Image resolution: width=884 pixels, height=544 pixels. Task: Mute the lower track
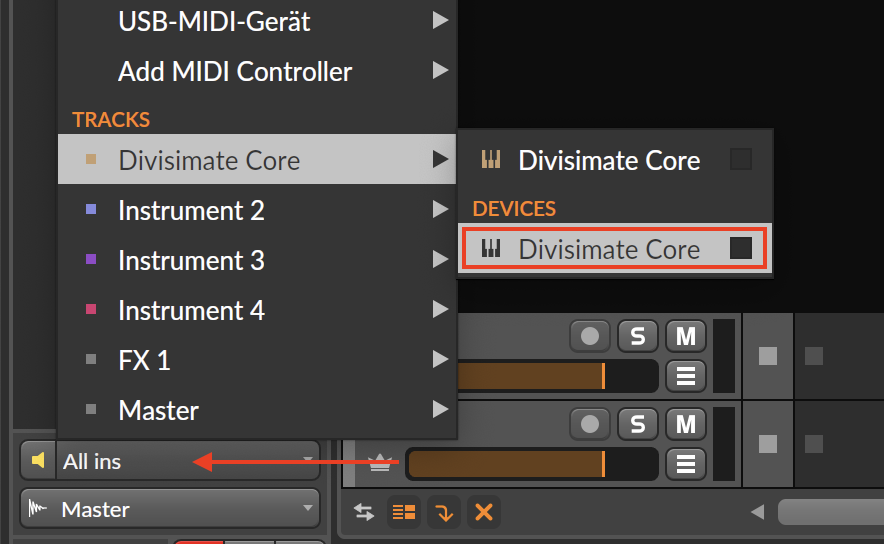(685, 425)
